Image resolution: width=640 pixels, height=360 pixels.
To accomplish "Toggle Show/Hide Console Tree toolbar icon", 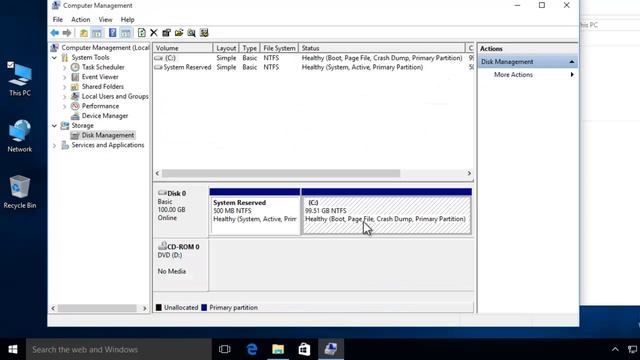I will pyautogui.click(x=97, y=33).
